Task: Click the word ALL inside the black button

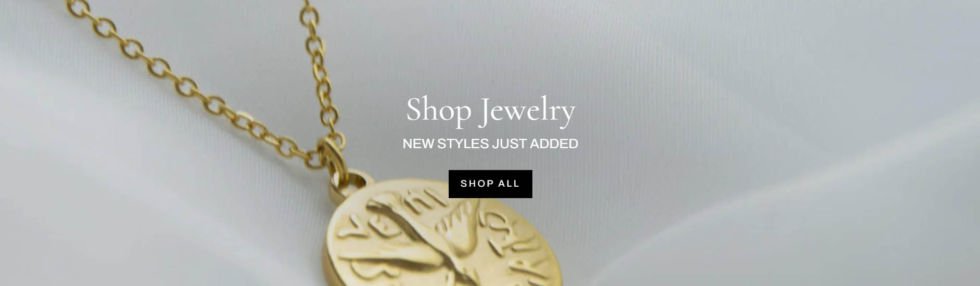Action: pyautogui.click(x=508, y=184)
